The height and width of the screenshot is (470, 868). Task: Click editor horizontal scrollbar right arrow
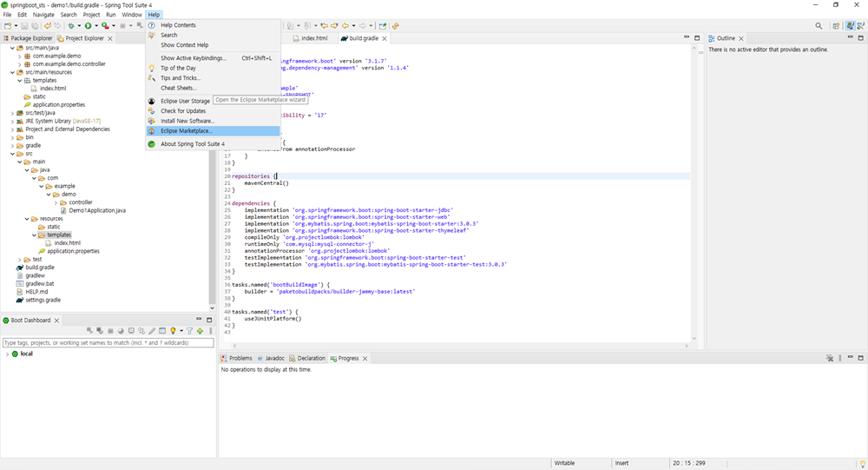pos(687,346)
